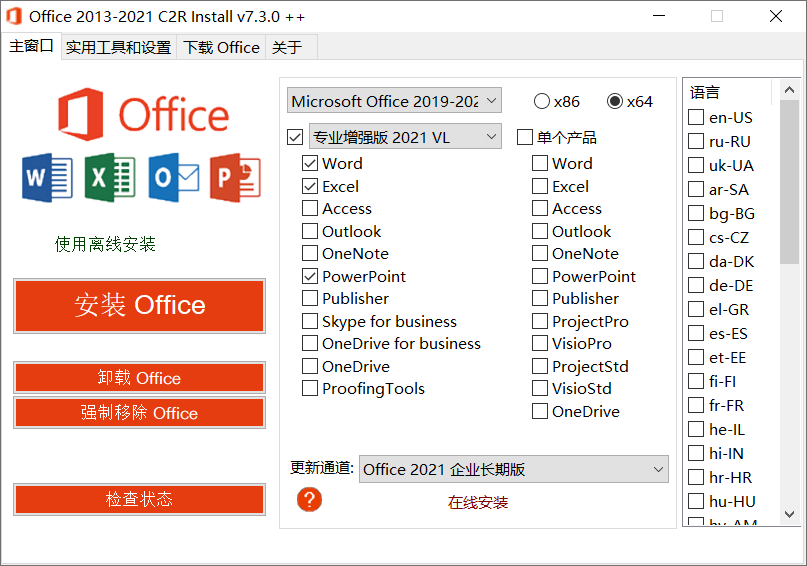Image resolution: width=807 pixels, height=566 pixels.
Task: Click the 检查状态 check status button
Action: [139, 499]
